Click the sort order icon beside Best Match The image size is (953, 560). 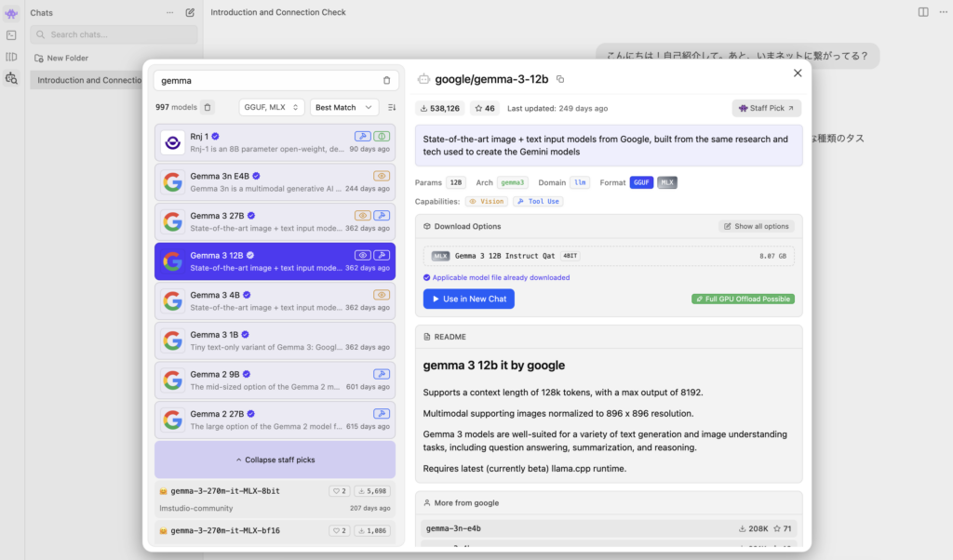[392, 108]
